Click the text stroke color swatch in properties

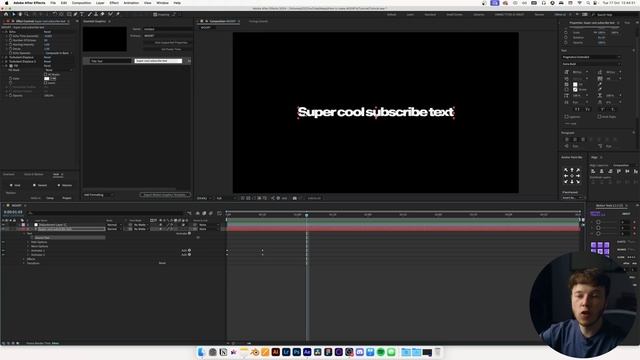(x=575, y=89)
